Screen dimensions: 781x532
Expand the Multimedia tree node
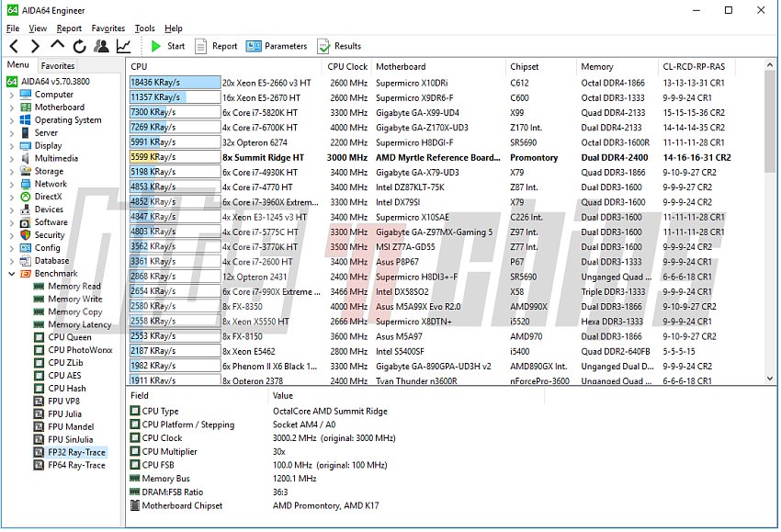pos(11,159)
